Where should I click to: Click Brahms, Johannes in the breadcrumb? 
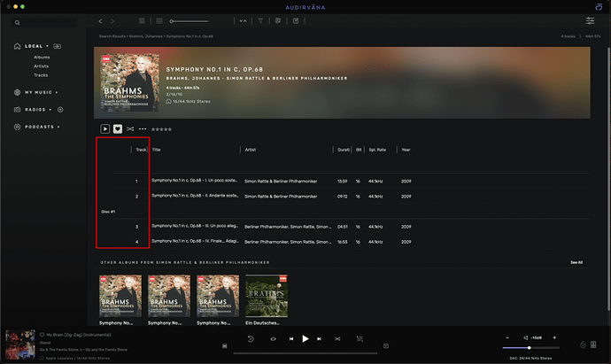146,36
